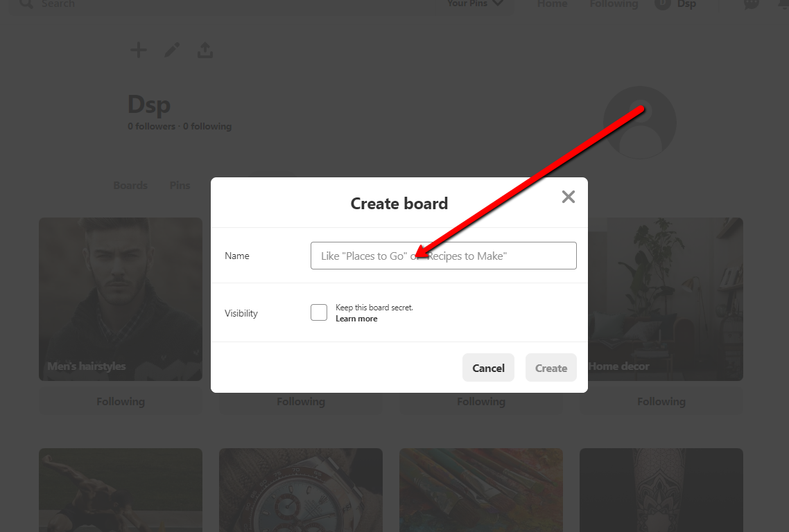Open the Your Pins dropdown
The width and height of the screenshot is (789, 532).
point(474,4)
